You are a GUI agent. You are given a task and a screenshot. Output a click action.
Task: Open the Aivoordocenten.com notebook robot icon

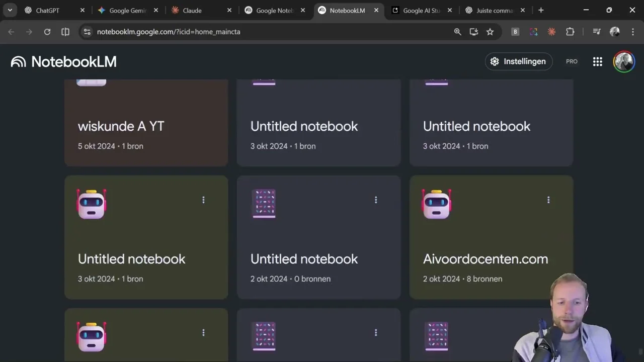pyautogui.click(x=436, y=204)
